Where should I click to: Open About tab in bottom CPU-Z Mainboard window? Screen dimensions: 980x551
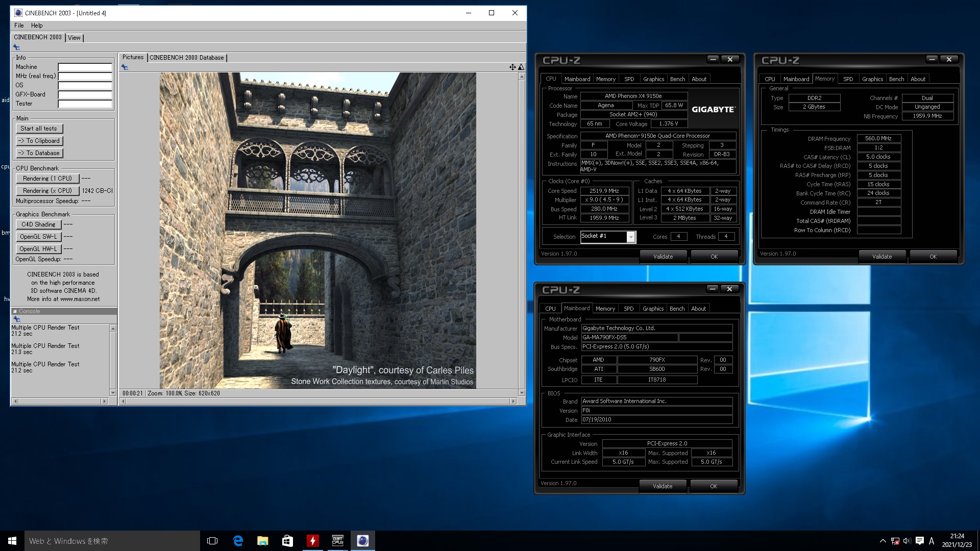coord(698,309)
